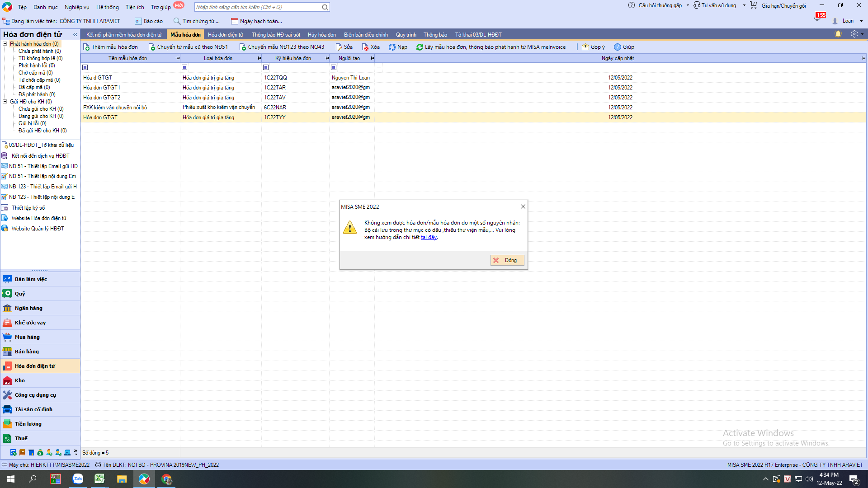Viewport: 868px width, 488px height.
Task: Click Kết nối đến dịch vụ HĐĐT
Action: pos(40,156)
